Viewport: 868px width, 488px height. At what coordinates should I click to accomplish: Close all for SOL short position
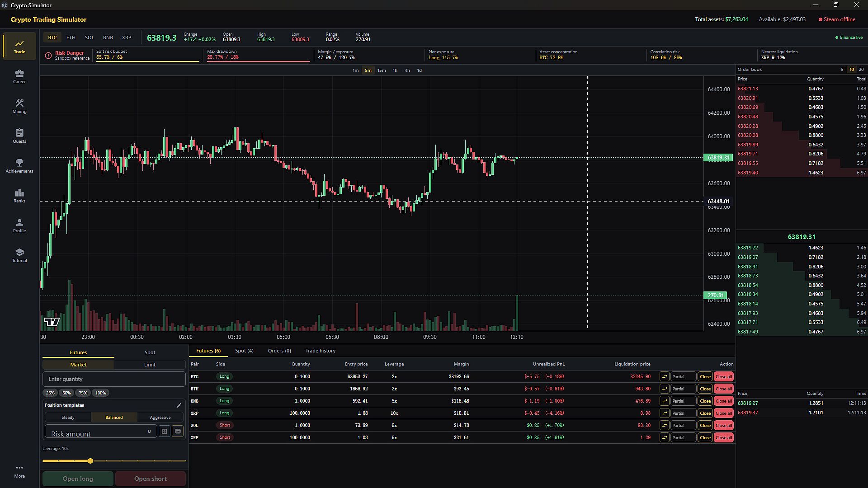724,425
